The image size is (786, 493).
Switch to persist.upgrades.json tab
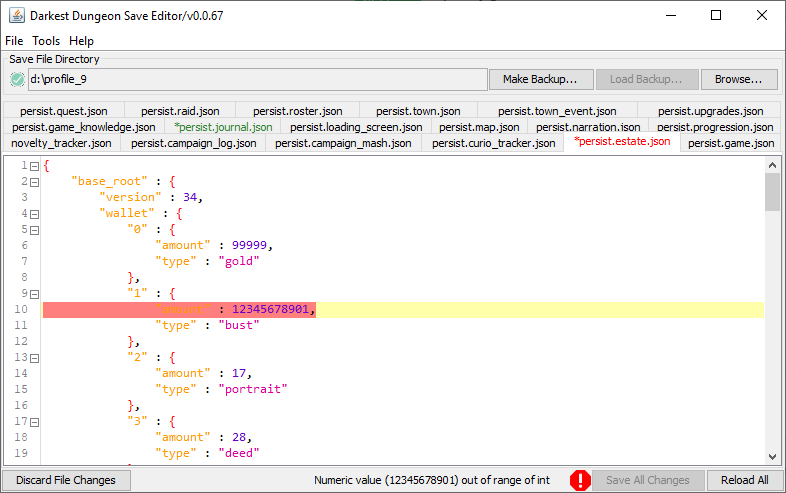(x=710, y=111)
